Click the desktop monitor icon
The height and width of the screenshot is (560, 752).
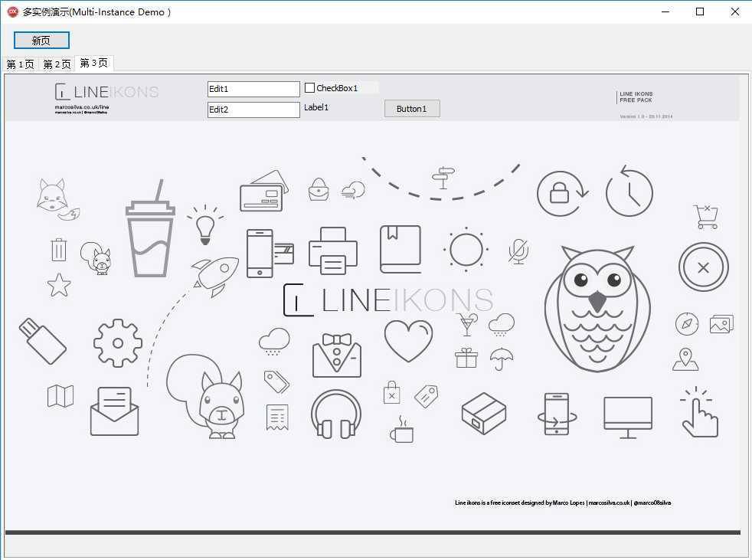(x=628, y=417)
